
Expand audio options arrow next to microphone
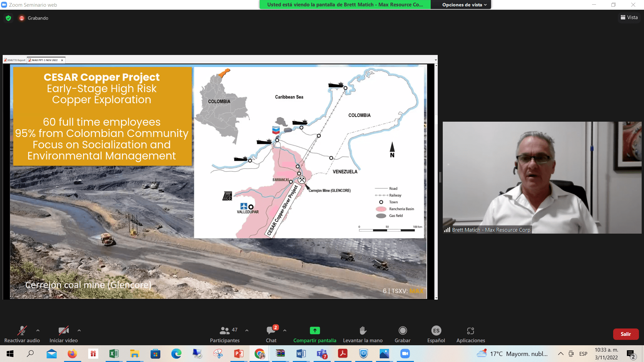pyautogui.click(x=38, y=330)
